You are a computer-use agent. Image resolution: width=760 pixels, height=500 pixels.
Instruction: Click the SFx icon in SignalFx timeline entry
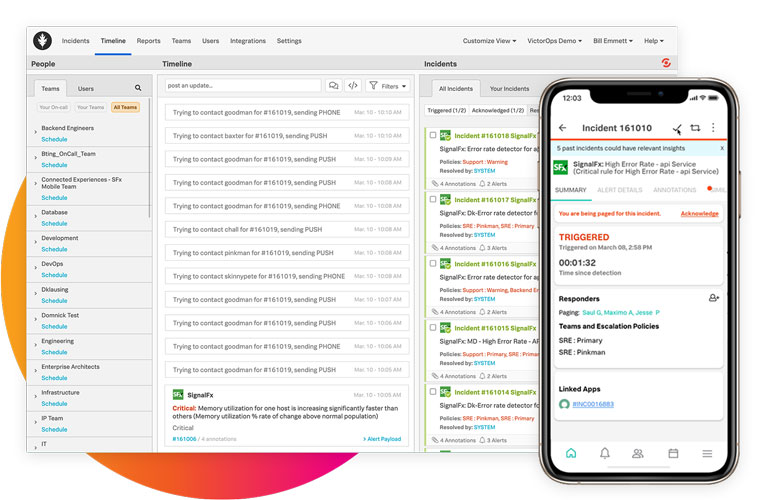178,395
